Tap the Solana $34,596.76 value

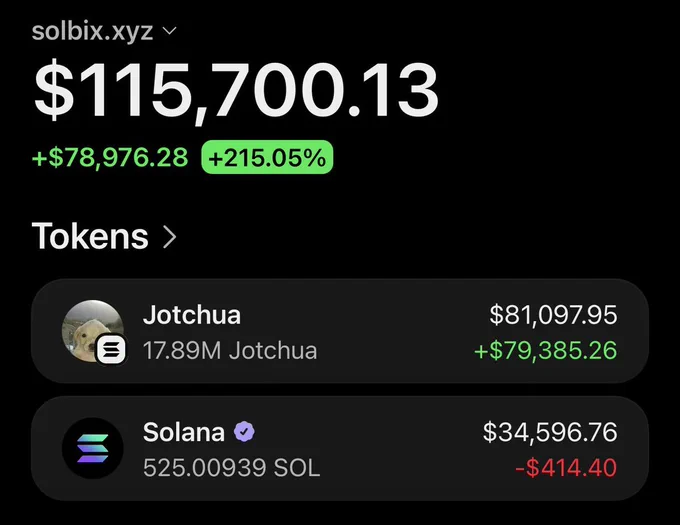(x=550, y=432)
